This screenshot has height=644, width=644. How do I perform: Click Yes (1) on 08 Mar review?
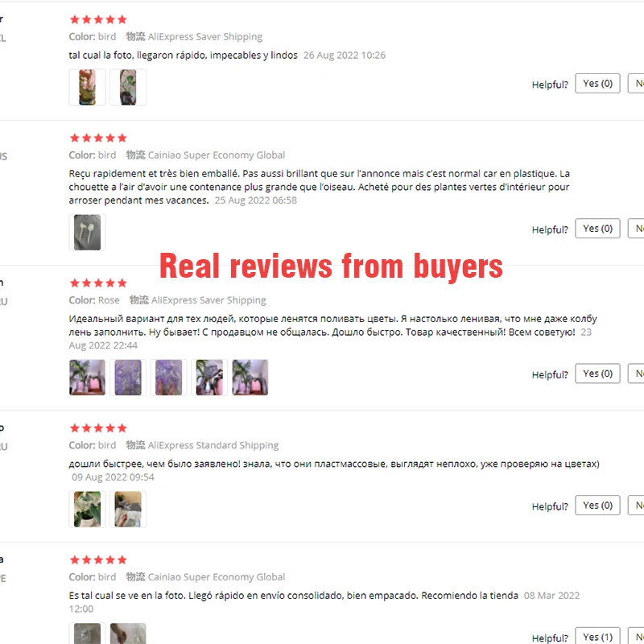[597, 637]
